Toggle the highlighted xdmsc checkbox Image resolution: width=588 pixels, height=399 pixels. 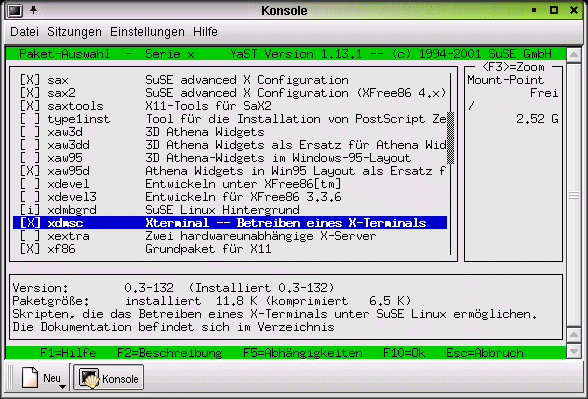30,223
